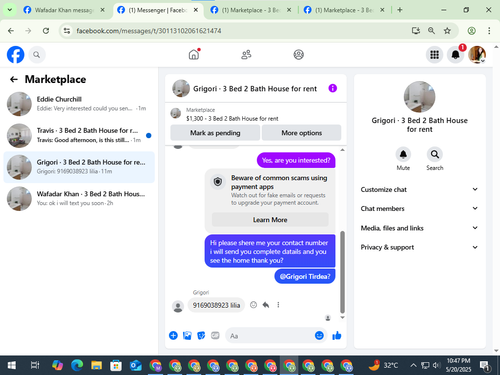Image resolution: width=500 pixels, height=375 pixels.
Task: Open the install app icon in address bar
Action: (x=415, y=31)
